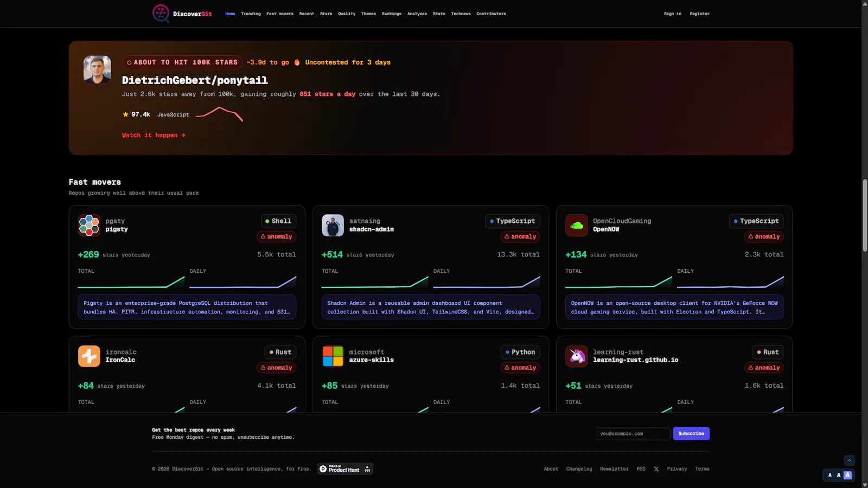Image resolution: width=868 pixels, height=488 pixels.
Task: Open the pigsty repository name
Action: point(117,229)
